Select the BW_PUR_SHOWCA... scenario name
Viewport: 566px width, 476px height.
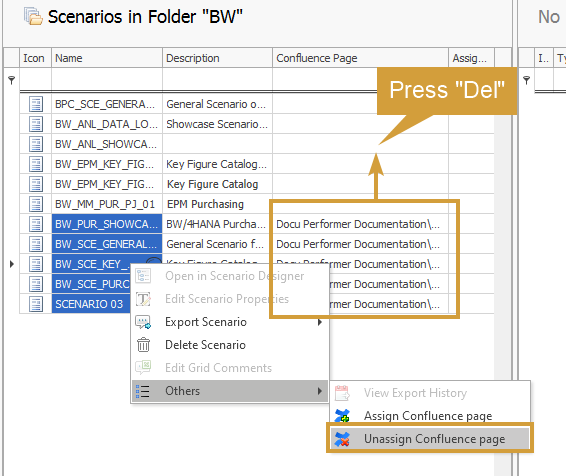107,224
